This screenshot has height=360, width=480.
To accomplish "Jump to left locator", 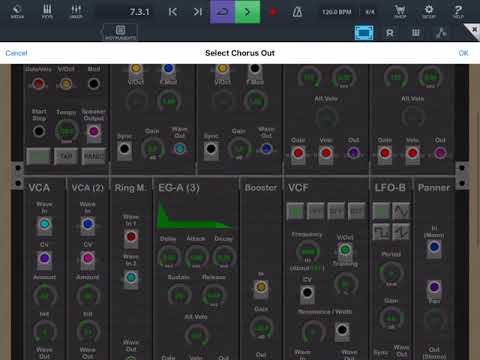I will pos(173,12).
